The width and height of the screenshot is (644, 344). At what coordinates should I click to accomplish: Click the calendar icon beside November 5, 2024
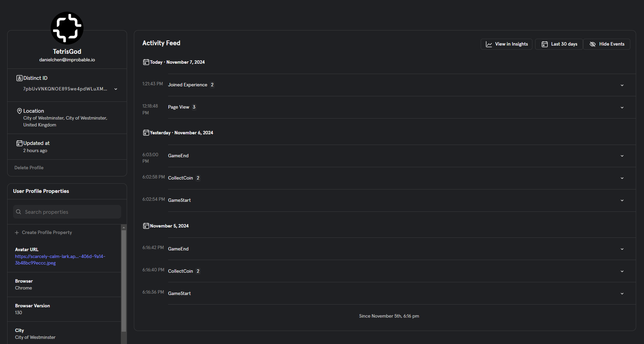(146, 226)
